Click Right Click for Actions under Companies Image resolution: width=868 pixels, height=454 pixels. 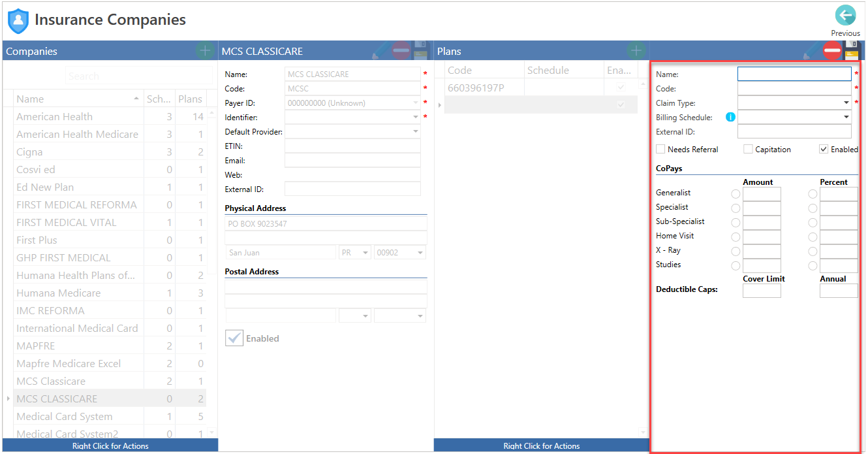[x=110, y=446]
